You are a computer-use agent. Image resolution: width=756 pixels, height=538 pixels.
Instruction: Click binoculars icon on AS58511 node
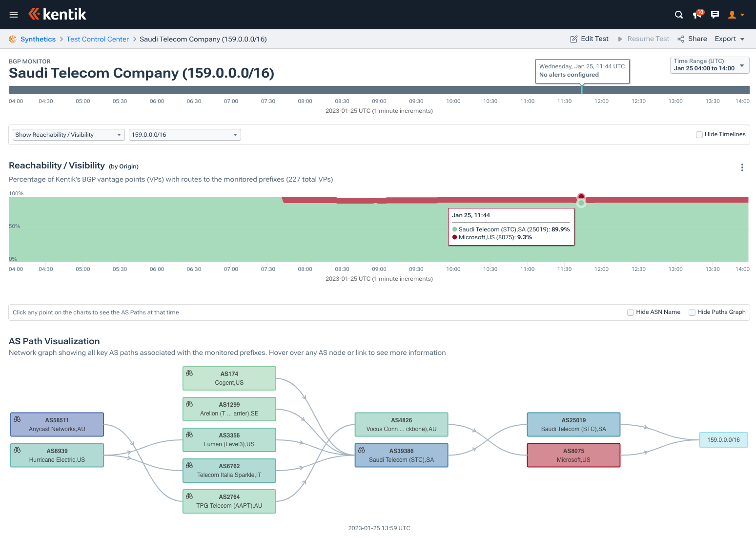pyautogui.click(x=17, y=419)
